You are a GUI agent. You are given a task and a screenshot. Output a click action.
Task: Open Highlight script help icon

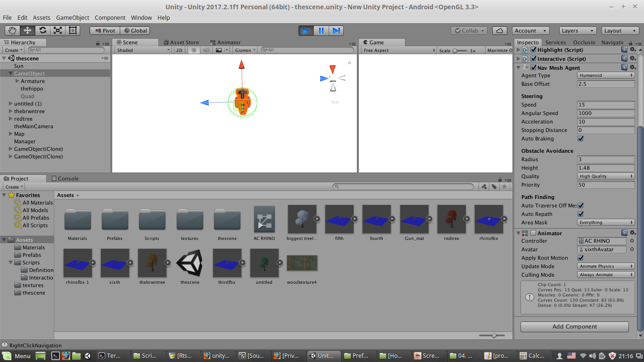[x=624, y=49]
